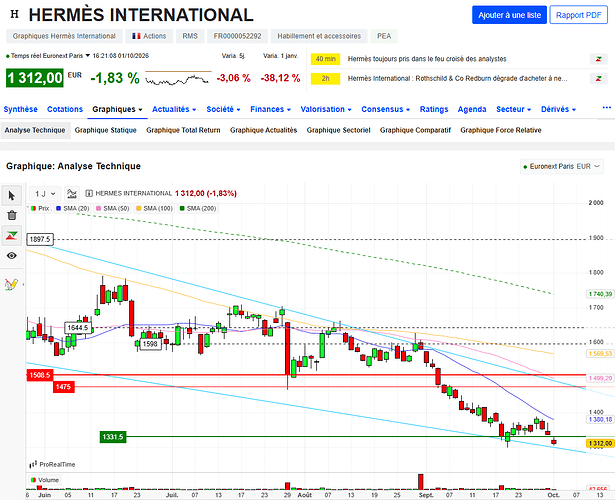Screen dimensions: 615x500
Task: Select the Graphique Statique sub-tab
Action: (106, 130)
